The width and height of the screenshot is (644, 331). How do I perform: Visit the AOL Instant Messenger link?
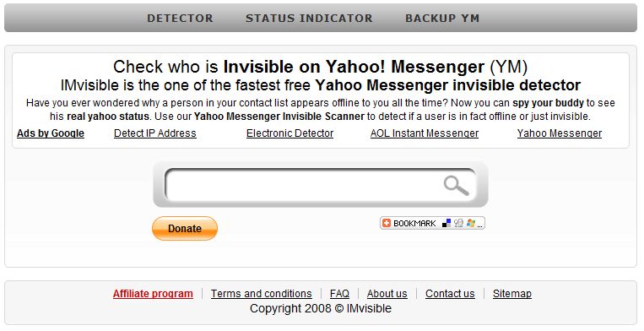click(425, 133)
